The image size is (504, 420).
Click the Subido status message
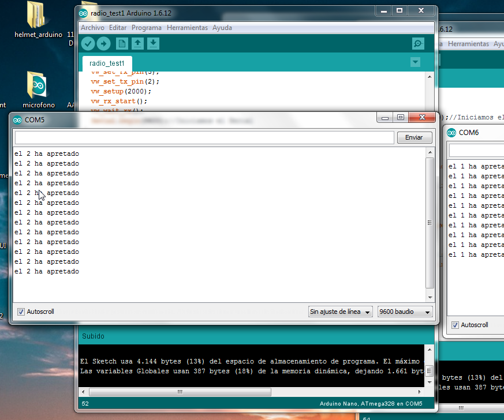(93, 336)
